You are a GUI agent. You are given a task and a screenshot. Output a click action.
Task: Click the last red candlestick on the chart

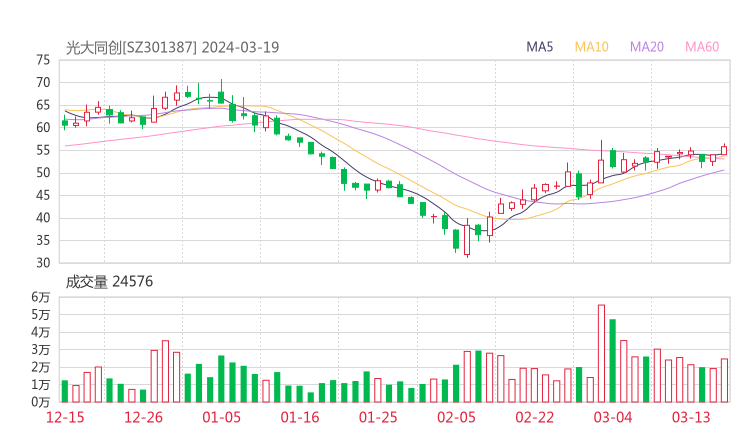[x=724, y=150]
